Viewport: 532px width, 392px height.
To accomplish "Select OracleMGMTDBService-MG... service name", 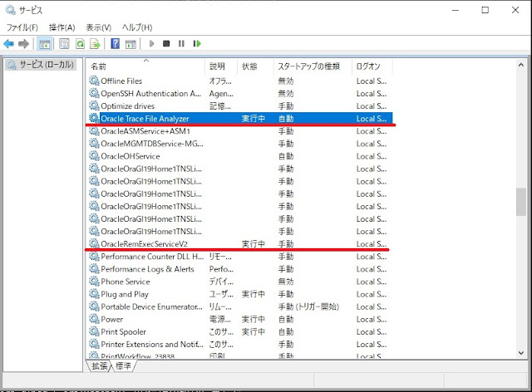I will click(152, 144).
